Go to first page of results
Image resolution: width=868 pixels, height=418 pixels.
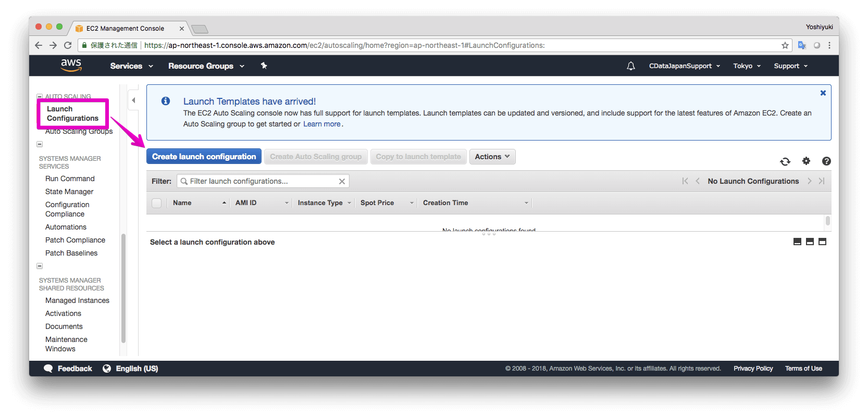tap(685, 181)
